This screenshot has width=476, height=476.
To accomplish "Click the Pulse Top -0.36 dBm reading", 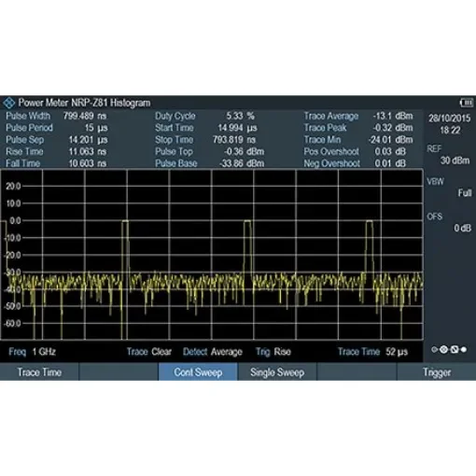I will tap(210, 151).
